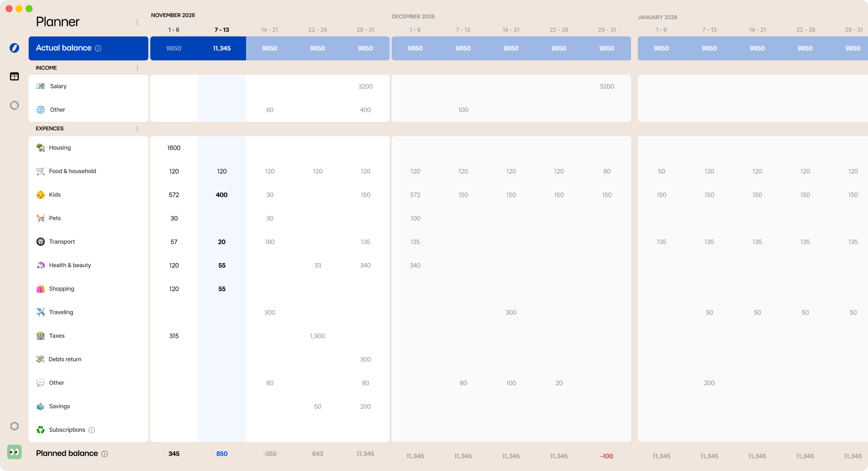
Task: Select the Housing category label
Action: (x=60, y=147)
